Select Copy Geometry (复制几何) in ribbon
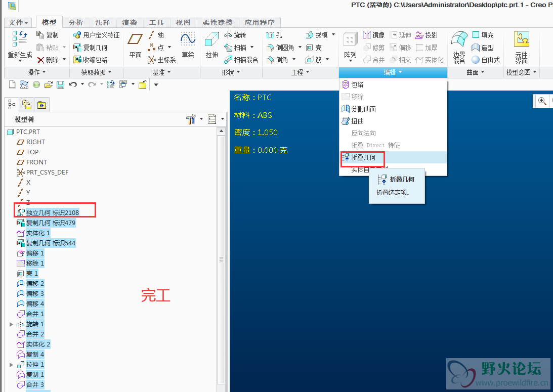Image resolution: width=553 pixels, height=392 pixels. [x=90, y=47]
